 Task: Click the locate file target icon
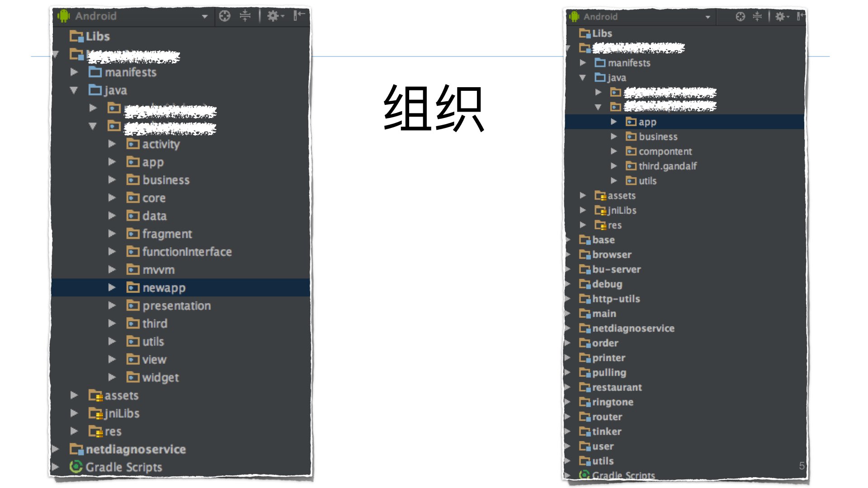point(225,16)
